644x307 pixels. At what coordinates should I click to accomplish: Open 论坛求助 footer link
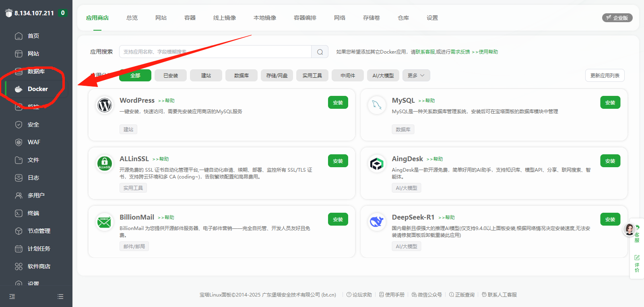coord(359,295)
